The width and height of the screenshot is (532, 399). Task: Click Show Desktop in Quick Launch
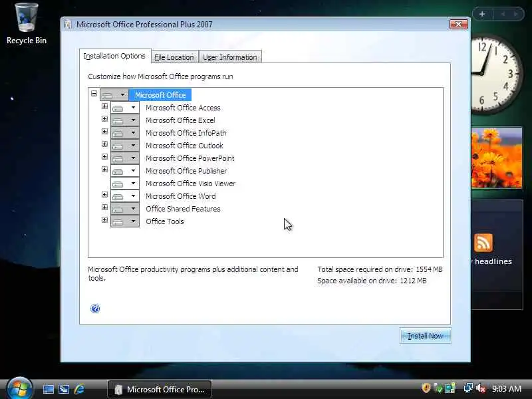point(48,389)
